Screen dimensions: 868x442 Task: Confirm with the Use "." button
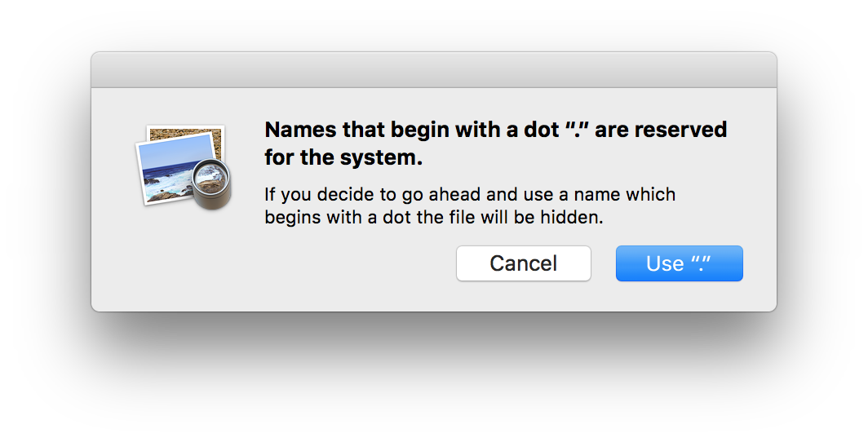679,263
